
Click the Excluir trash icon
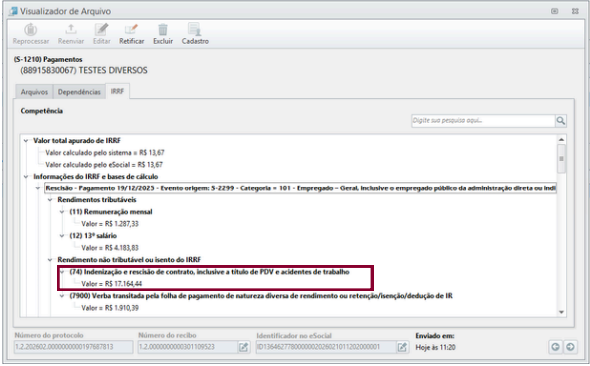(x=163, y=30)
